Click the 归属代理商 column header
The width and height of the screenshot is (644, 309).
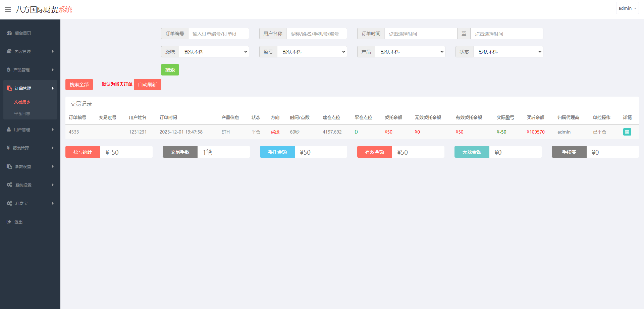[568, 117]
